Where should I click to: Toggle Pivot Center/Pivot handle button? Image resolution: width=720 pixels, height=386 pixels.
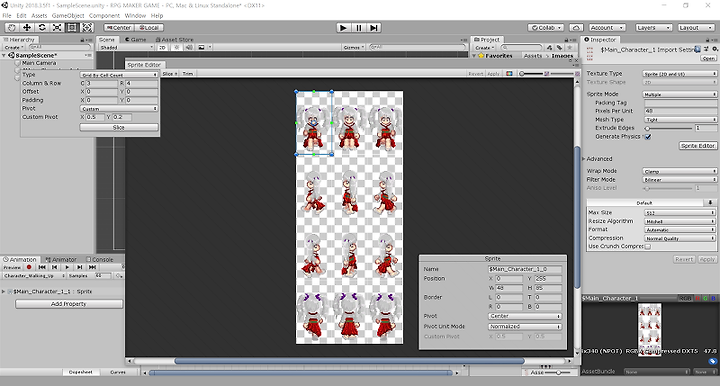pos(119,28)
